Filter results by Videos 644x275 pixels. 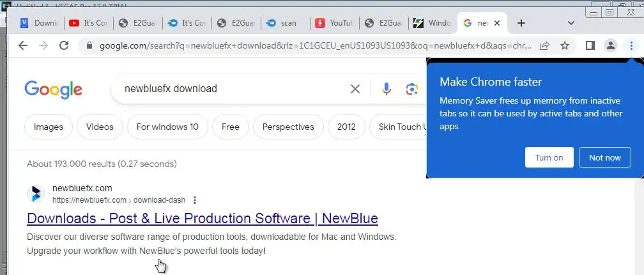coord(100,127)
